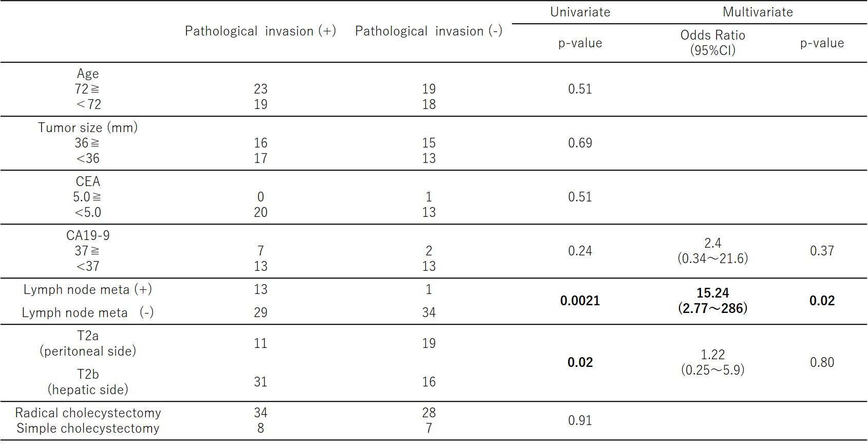Viewport: 868px width, 444px height.
Task: Click the Odds Ratio (95%CI) header
Action: point(712,43)
